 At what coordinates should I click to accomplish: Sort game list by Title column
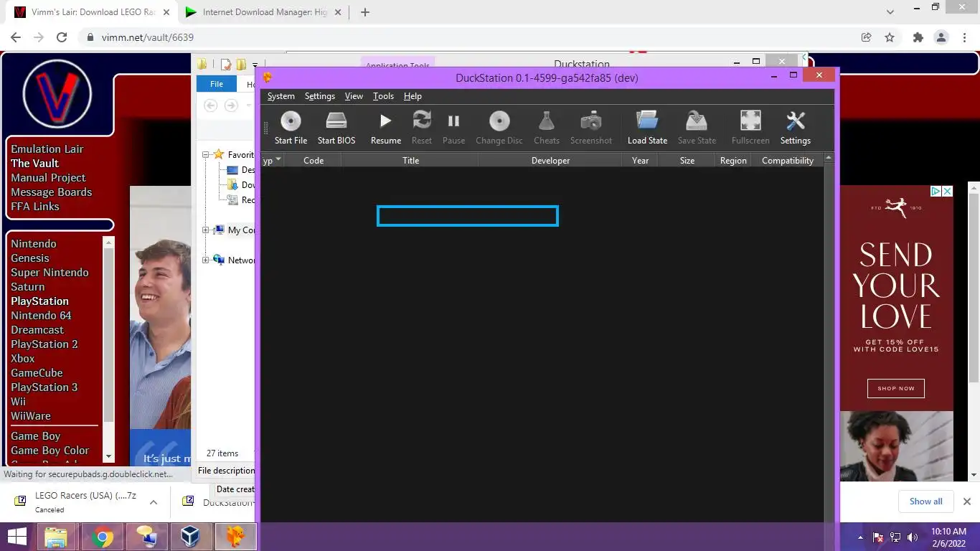(410, 161)
